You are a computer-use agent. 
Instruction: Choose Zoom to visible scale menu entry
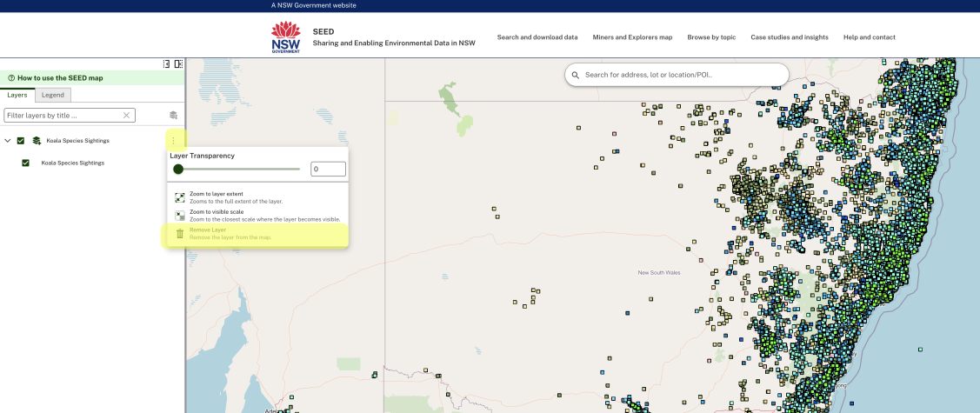(x=257, y=216)
